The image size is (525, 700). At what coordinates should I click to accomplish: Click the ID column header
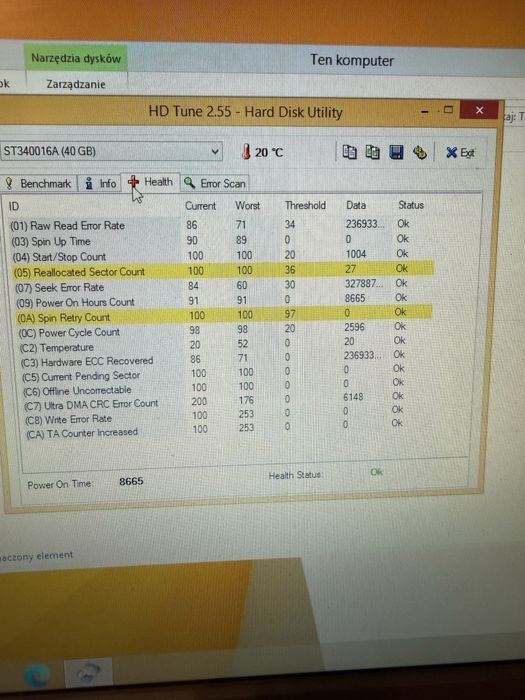[14, 206]
